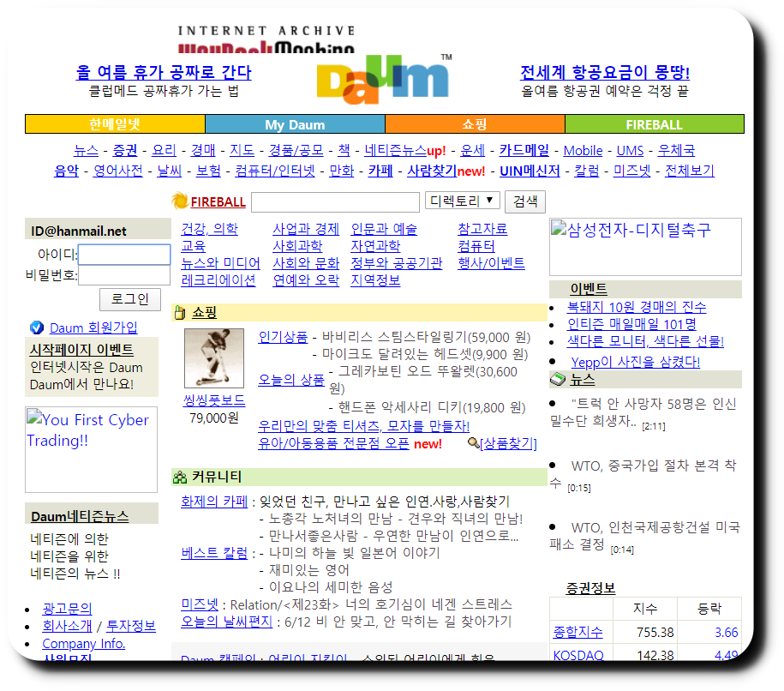Click the You First Cyber Trading!! banner
The width and height of the screenshot is (784, 691).
coord(91,449)
